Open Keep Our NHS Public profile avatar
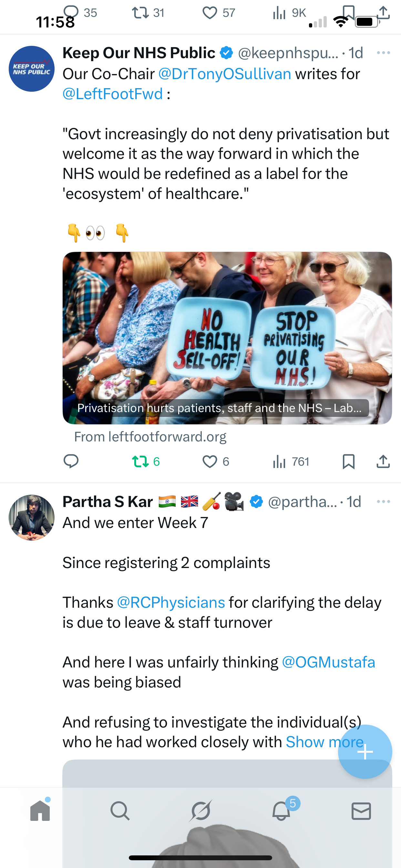 tap(32, 69)
